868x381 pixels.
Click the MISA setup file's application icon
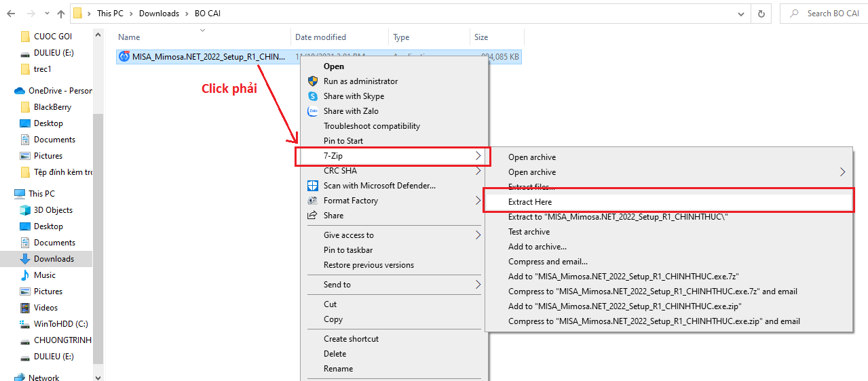[124, 57]
